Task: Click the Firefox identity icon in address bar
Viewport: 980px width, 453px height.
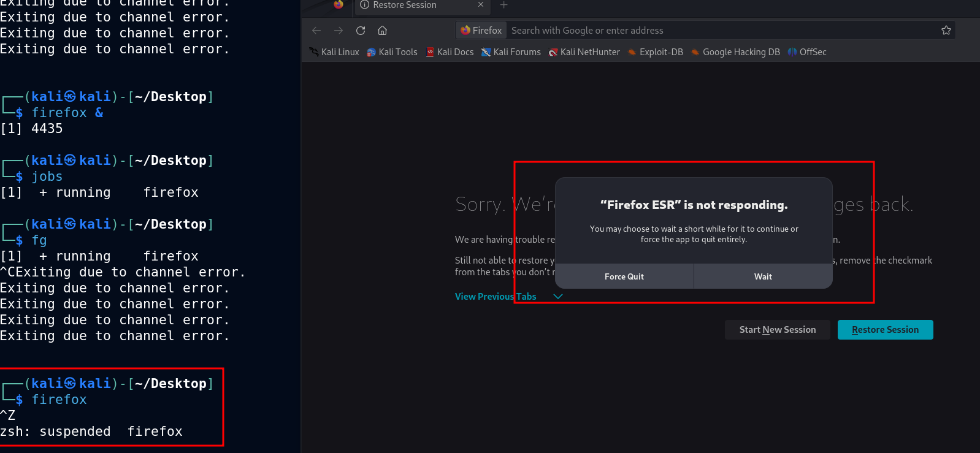Action: click(481, 31)
